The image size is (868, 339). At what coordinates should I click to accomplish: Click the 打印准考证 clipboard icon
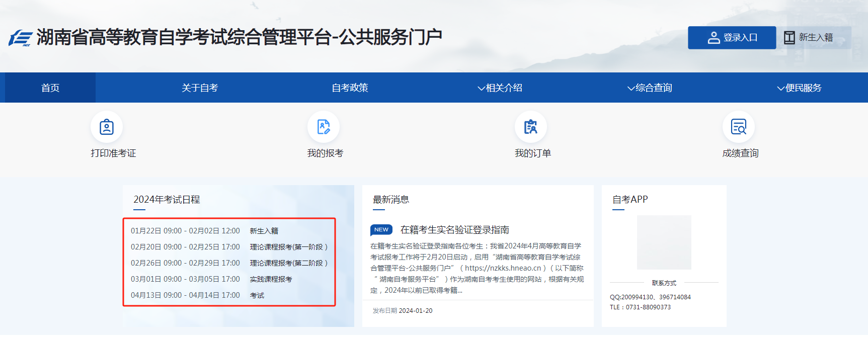(107, 127)
